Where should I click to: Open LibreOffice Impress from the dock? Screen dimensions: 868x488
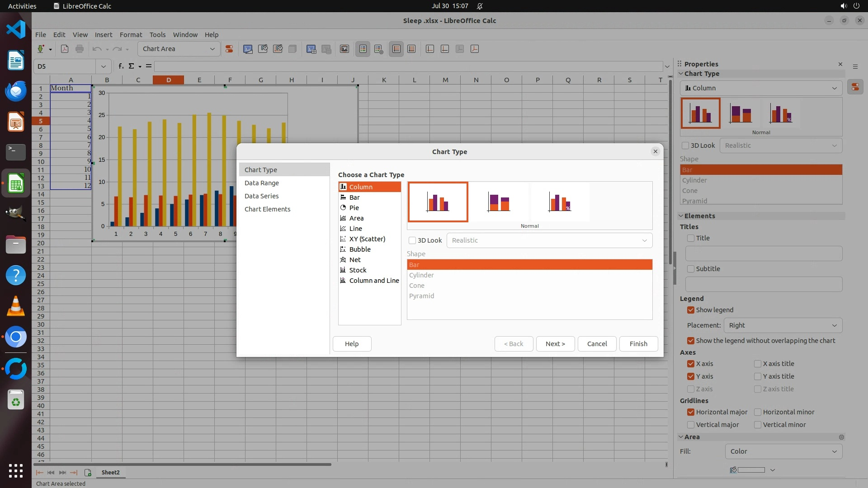click(x=16, y=122)
